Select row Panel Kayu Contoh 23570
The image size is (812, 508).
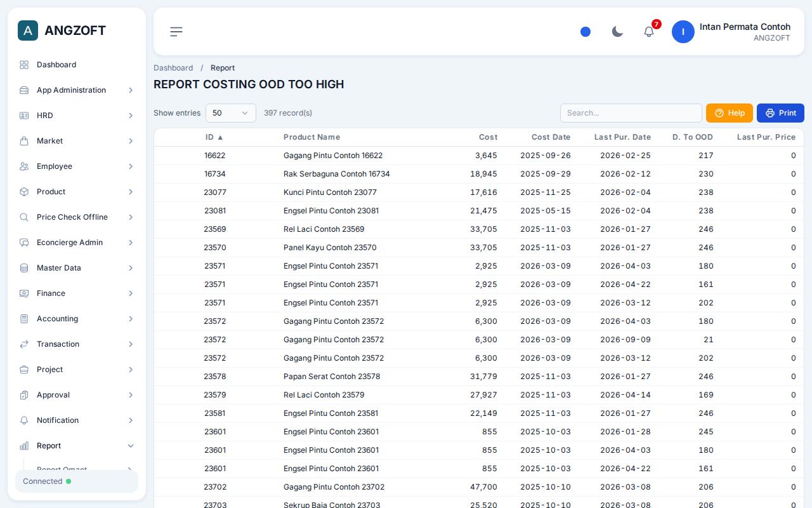479,248
